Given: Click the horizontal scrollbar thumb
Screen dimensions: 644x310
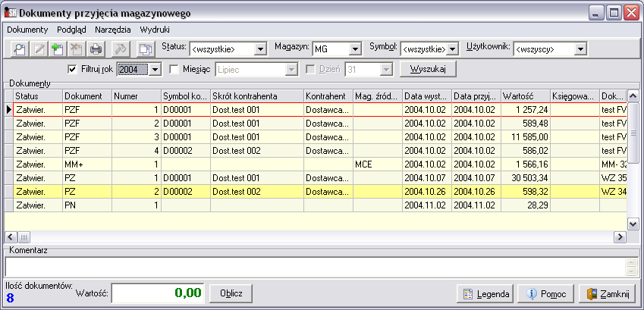Looking at the screenshot, I should click(x=24, y=237).
